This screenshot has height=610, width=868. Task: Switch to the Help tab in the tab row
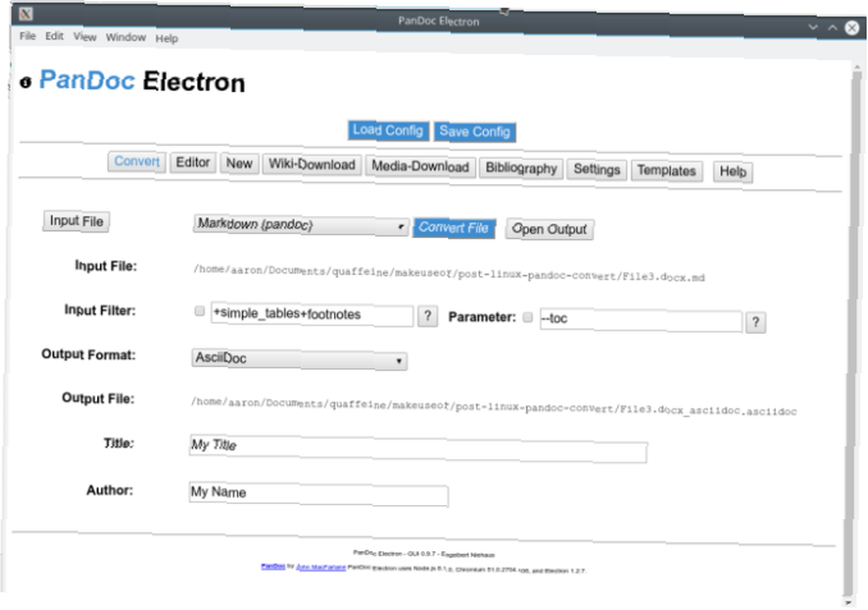click(733, 172)
